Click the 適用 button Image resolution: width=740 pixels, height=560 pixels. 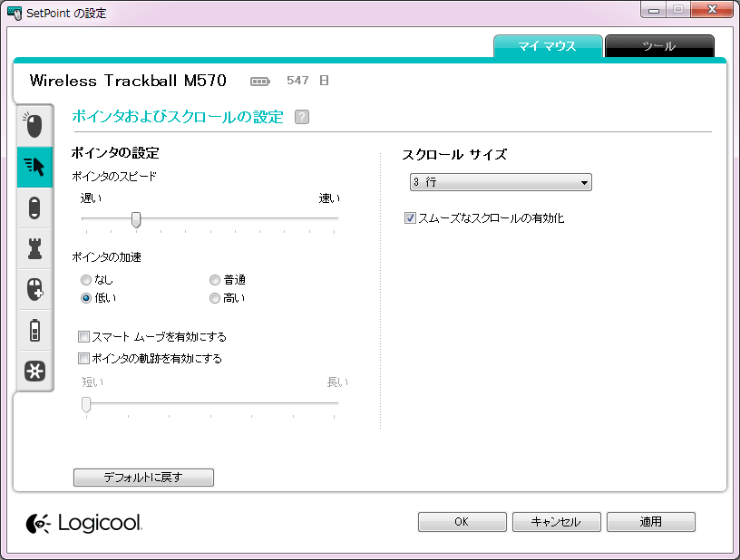(651, 522)
